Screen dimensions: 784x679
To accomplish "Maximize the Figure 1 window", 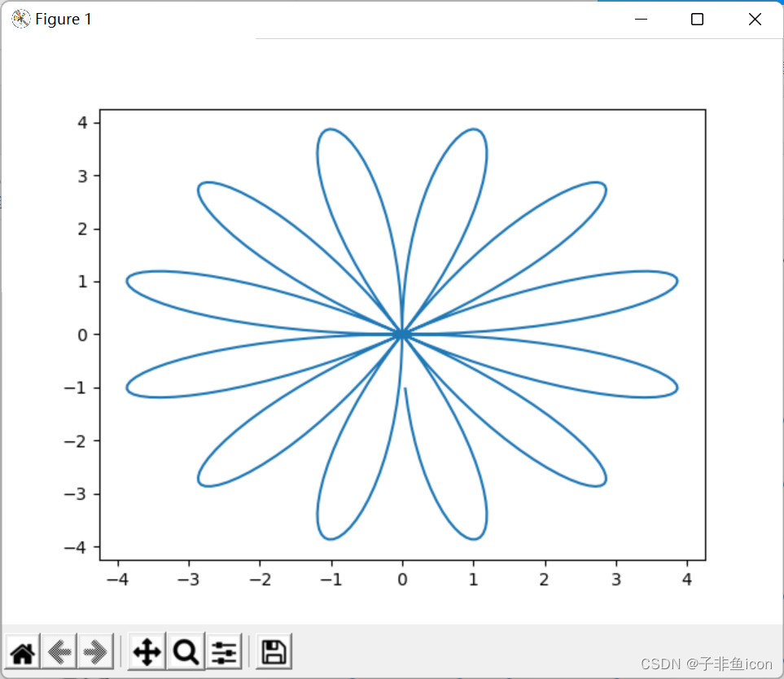I will pos(697,19).
